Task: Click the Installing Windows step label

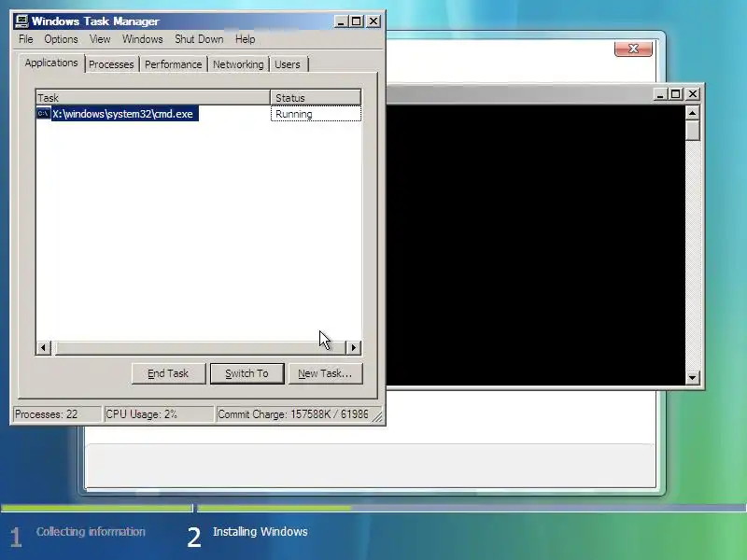Action: (261, 531)
